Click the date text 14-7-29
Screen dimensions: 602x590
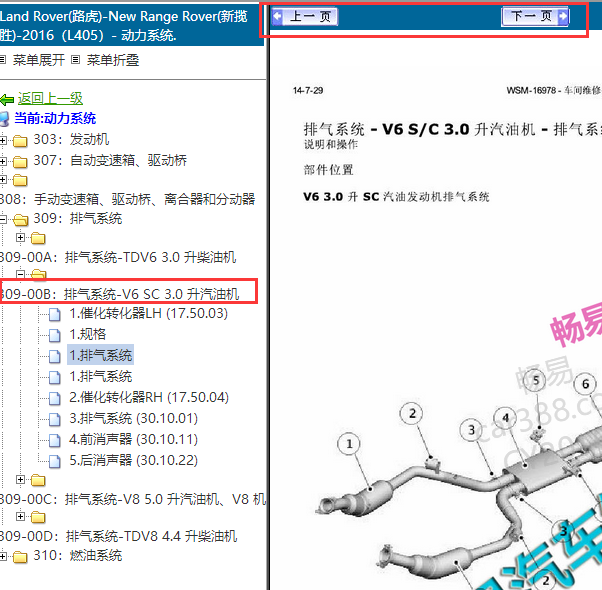[x=308, y=91]
